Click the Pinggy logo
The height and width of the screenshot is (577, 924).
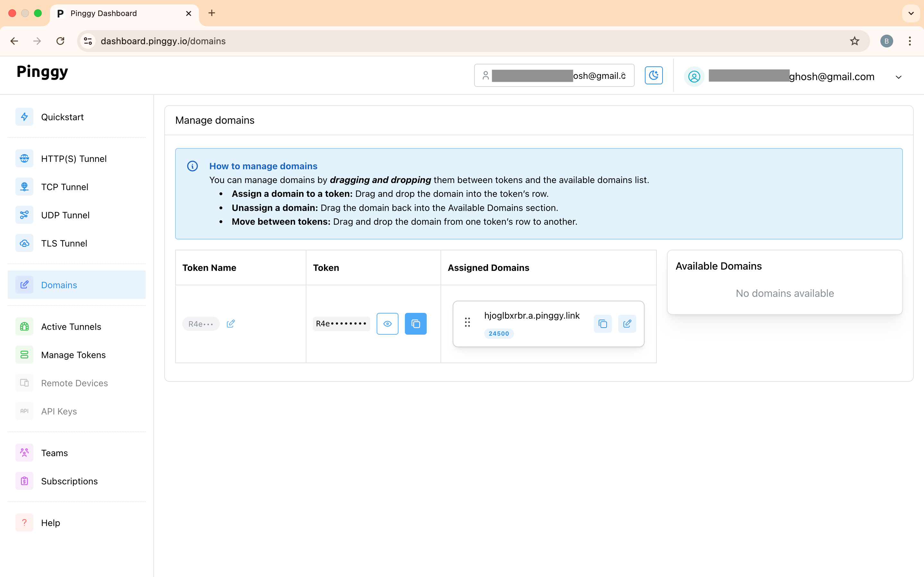[x=42, y=72]
